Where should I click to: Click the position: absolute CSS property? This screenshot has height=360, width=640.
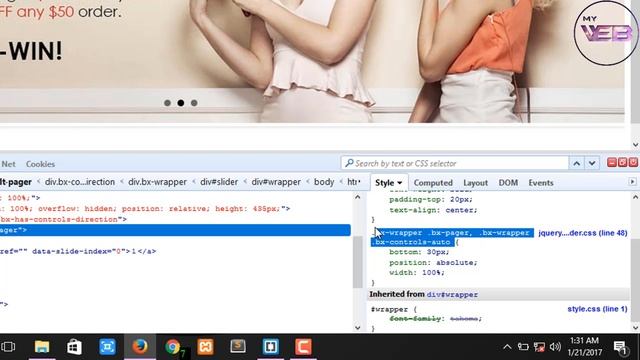click(x=433, y=262)
